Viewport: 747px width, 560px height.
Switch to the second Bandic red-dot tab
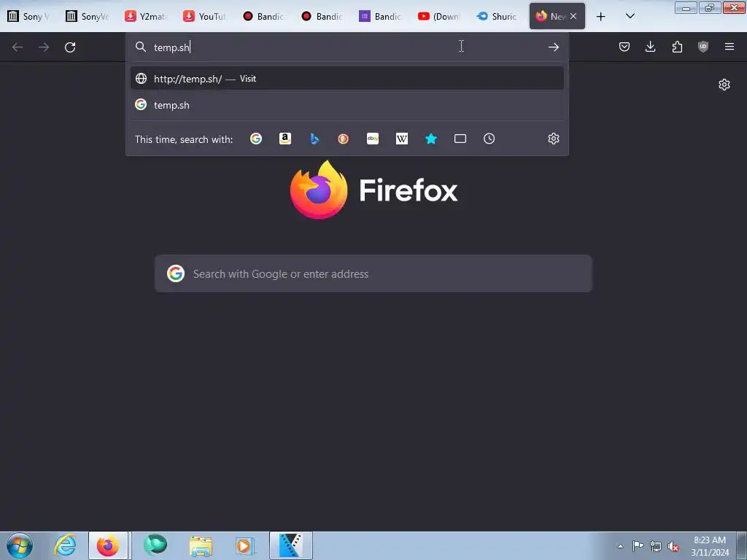pos(322,16)
